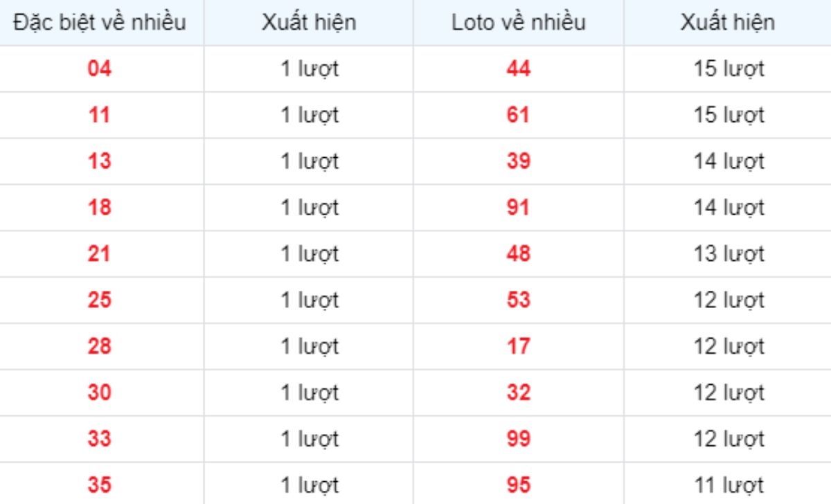Click the 'Loto về nhiều' column header
831x504 pixels.
(x=519, y=22)
